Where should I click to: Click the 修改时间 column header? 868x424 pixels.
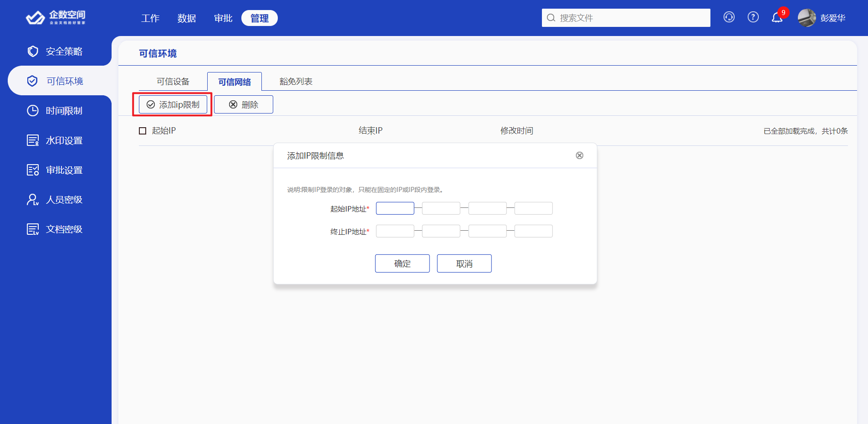517,131
